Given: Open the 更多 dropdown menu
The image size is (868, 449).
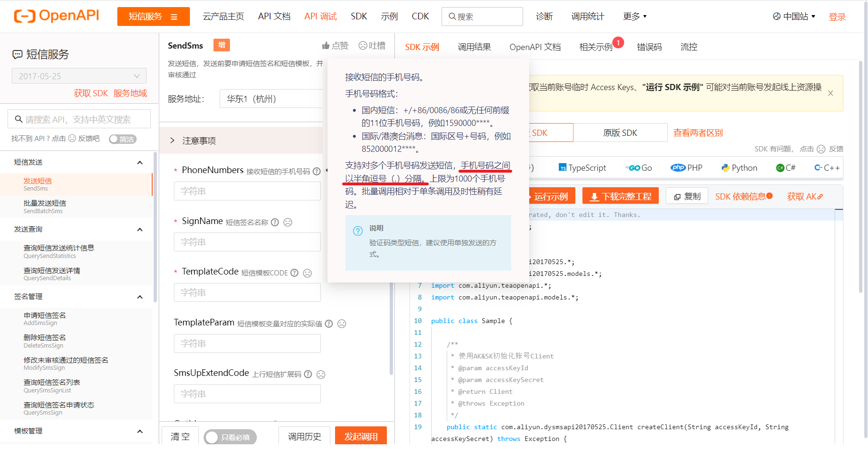Looking at the screenshot, I should (x=635, y=17).
